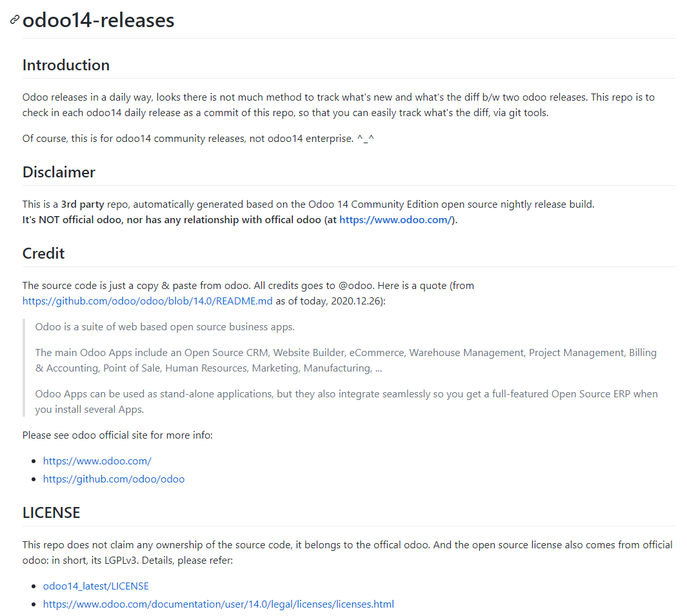Image resolution: width=687 pixels, height=616 pixels.
Task: Click 'Of course, this is for odoo14' sentence
Action: click(x=198, y=139)
